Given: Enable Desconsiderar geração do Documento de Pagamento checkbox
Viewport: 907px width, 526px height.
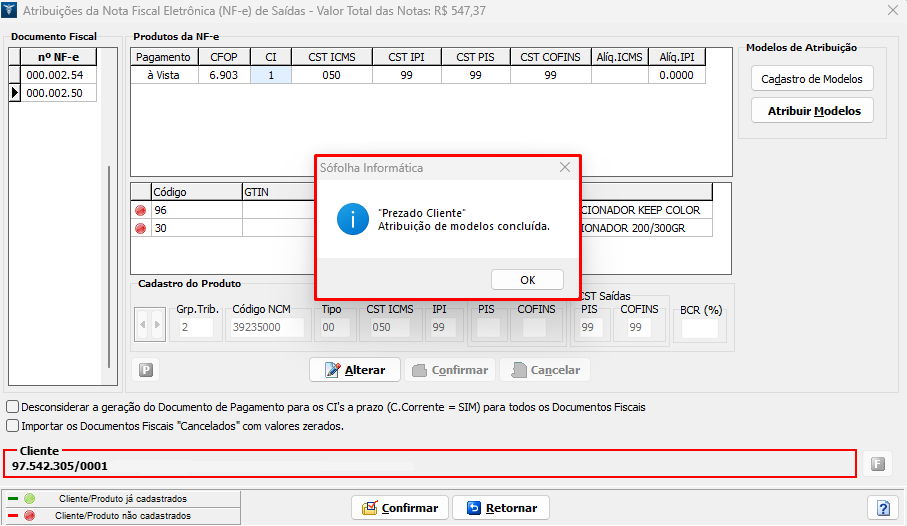Looking at the screenshot, I should coord(12,407).
